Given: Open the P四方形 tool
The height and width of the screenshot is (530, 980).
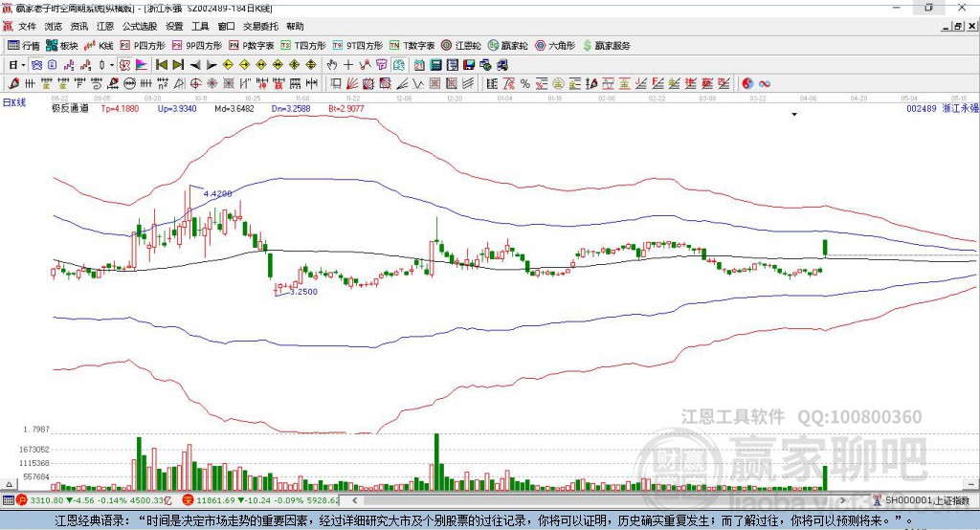Looking at the screenshot, I should coord(143,46).
